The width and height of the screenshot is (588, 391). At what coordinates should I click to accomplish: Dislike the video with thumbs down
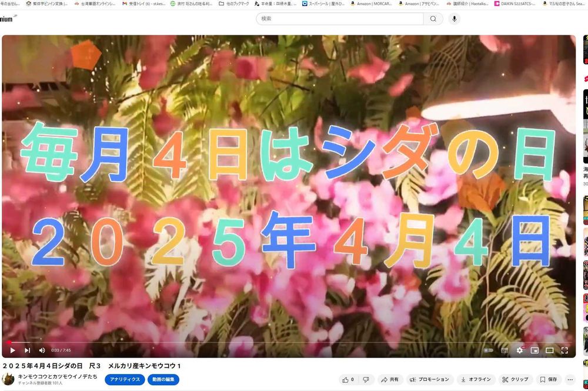tap(366, 380)
